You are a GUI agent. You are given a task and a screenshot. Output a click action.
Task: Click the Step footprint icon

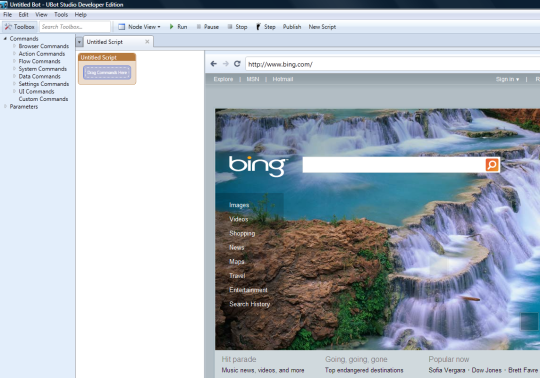258,27
